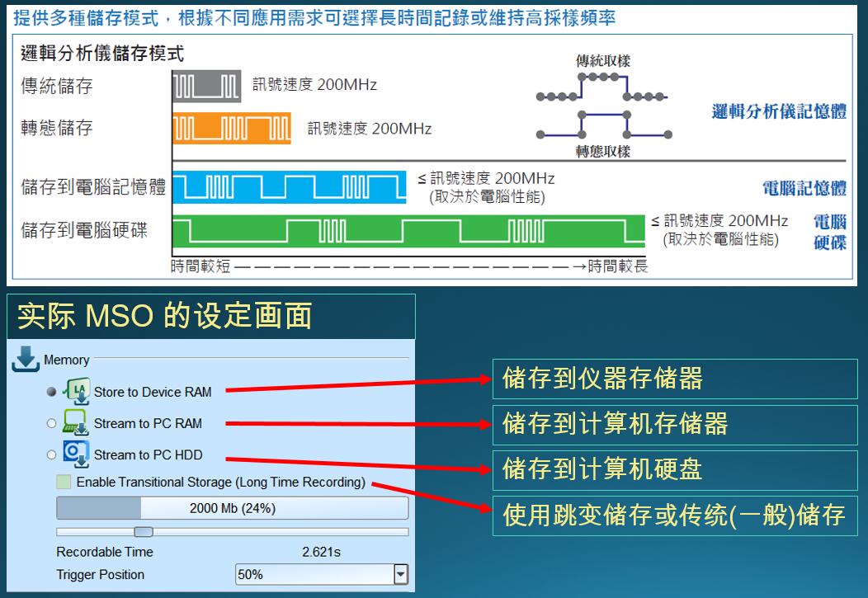Viewport: 868px width, 598px height.
Task: Enable Transitional Storage checkbox
Action: pyautogui.click(x=64, y=482)
